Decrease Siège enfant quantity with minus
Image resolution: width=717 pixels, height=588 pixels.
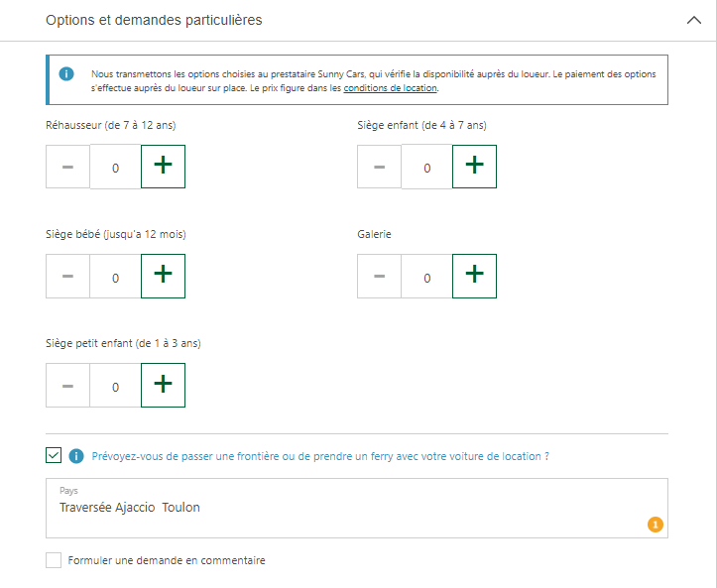(379, 167)
